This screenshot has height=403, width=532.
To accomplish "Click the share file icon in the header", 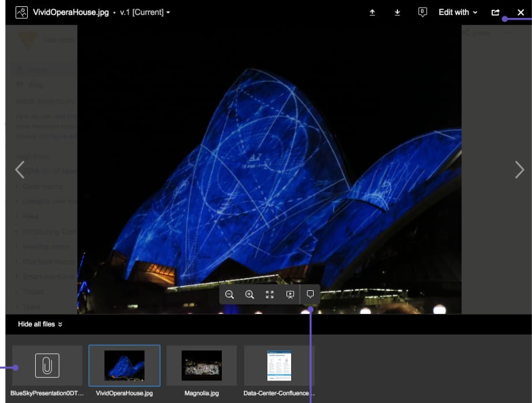I will 496,13.
